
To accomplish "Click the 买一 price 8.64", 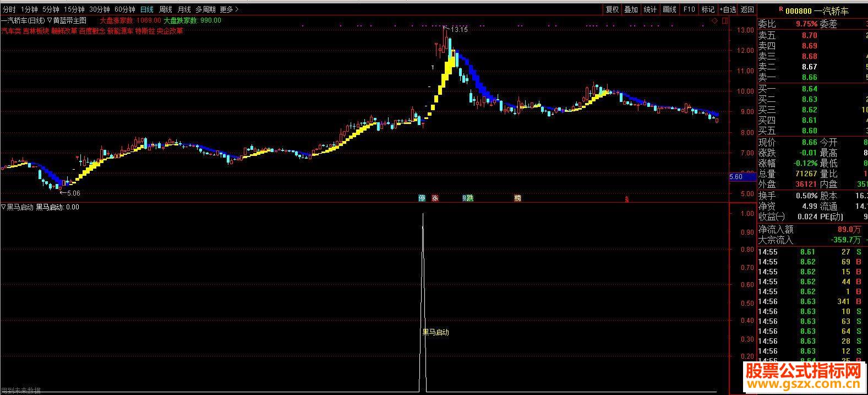I will coord(810,89).
